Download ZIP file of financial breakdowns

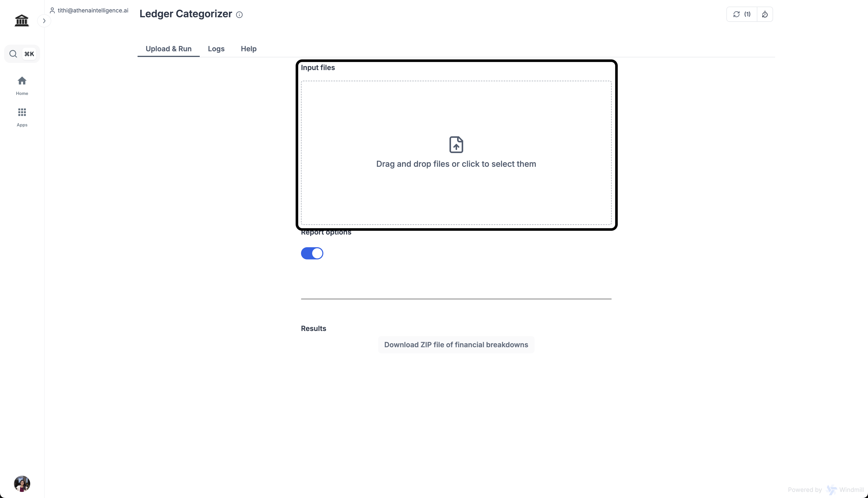pyautogui.click(x=456, y=344)
